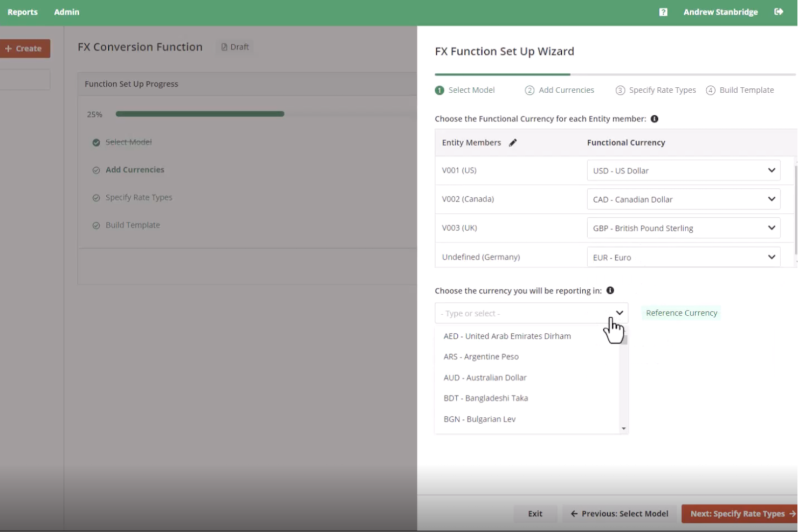The width and height of the screenshot is (798, 532).
Task: Click the Exit button
Action: tap(535, 514)
